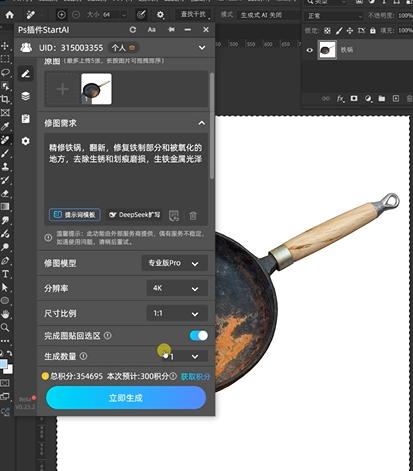Toggle lock all padlock icon
413x471 pixels.
pos(373,31)
